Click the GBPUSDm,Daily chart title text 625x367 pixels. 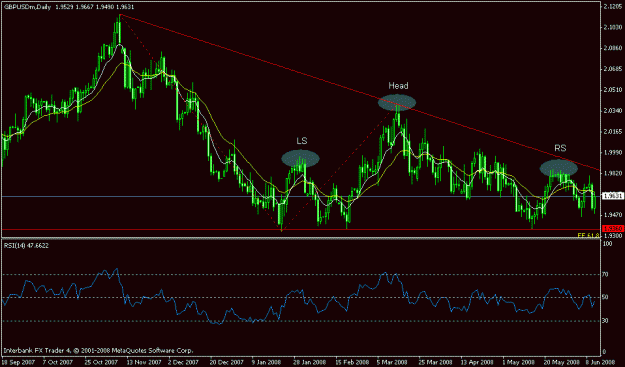point(27,7)
